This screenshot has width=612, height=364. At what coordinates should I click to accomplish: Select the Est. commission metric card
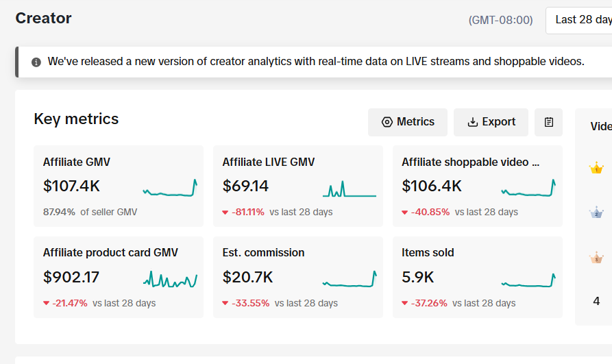(x=298, y=277)
